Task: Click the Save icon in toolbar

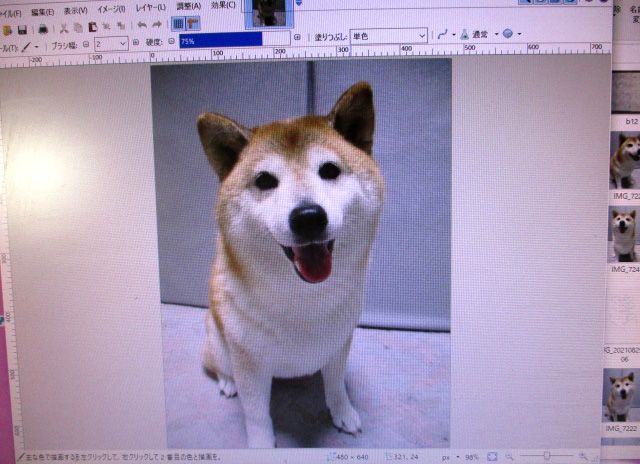Action: click(23, 27)
